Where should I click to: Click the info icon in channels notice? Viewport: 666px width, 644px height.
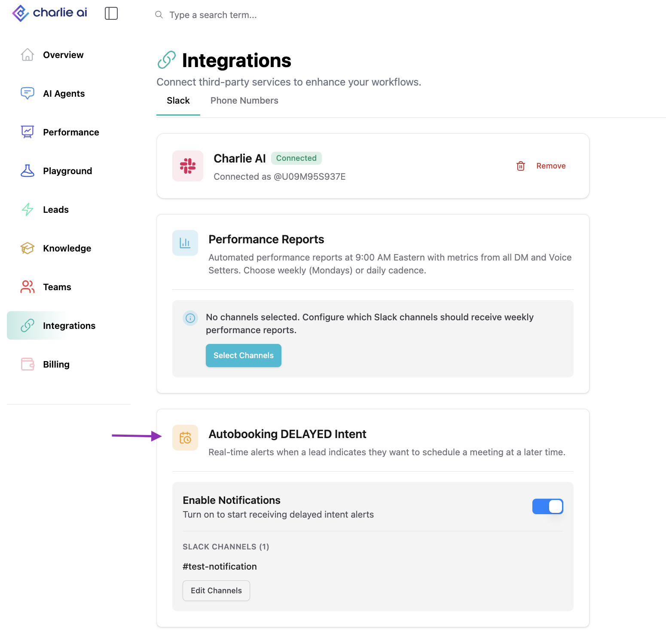pos(190,318)
